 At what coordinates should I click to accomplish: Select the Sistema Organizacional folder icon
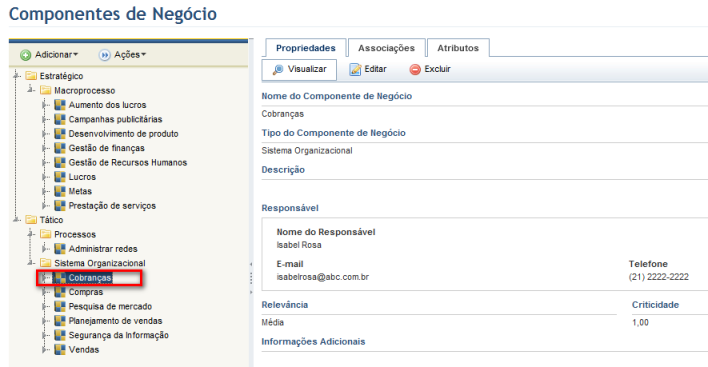pos(46,263)
